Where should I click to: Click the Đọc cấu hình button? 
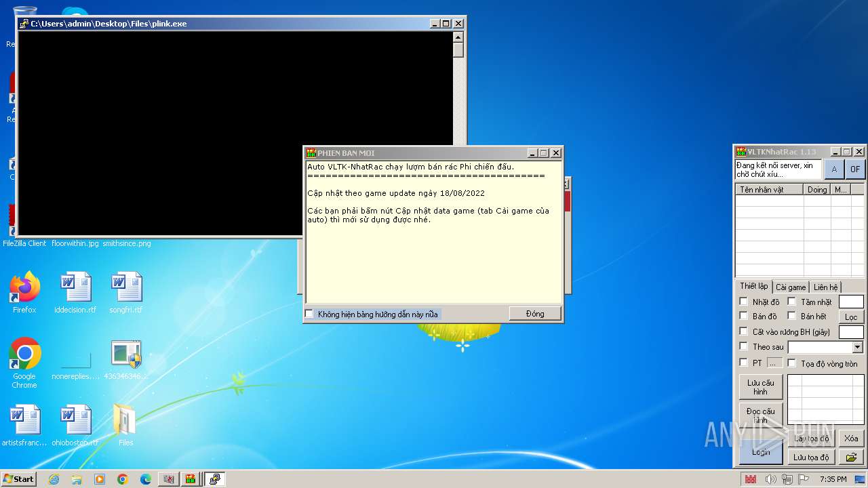761,415
